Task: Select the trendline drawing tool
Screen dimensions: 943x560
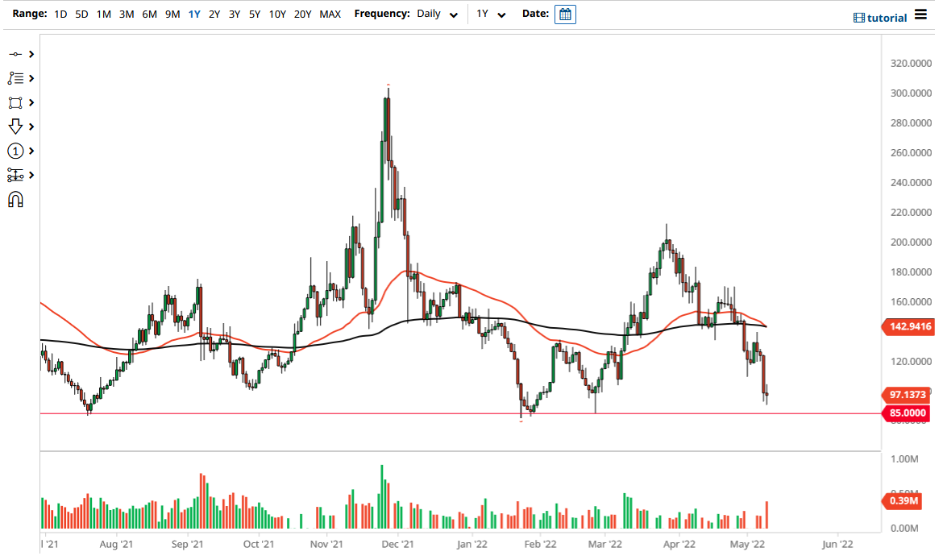Action: [x=15, y=54]
